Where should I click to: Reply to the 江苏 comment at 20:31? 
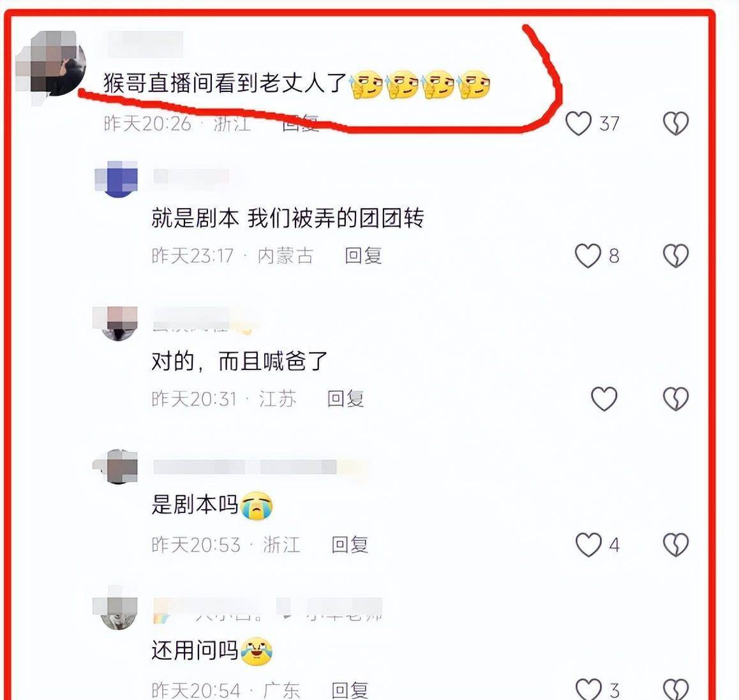click(345, 399)
